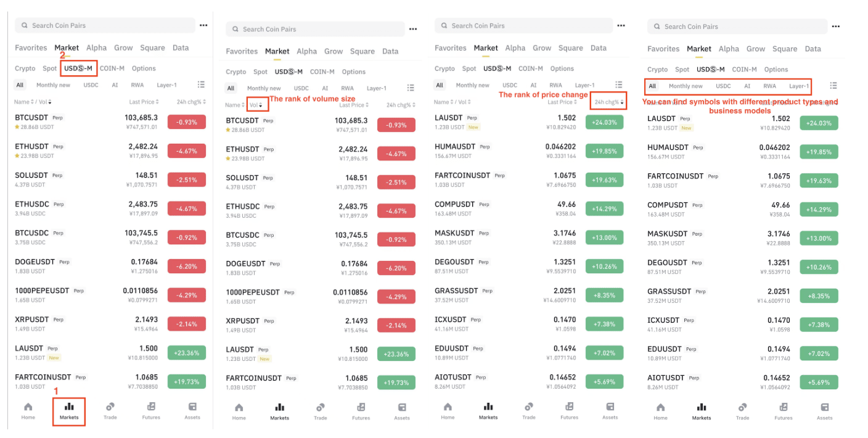Open the Markets section in bottom navigation
This screenshot has height=438, width=868.
[x=68, y=410]
